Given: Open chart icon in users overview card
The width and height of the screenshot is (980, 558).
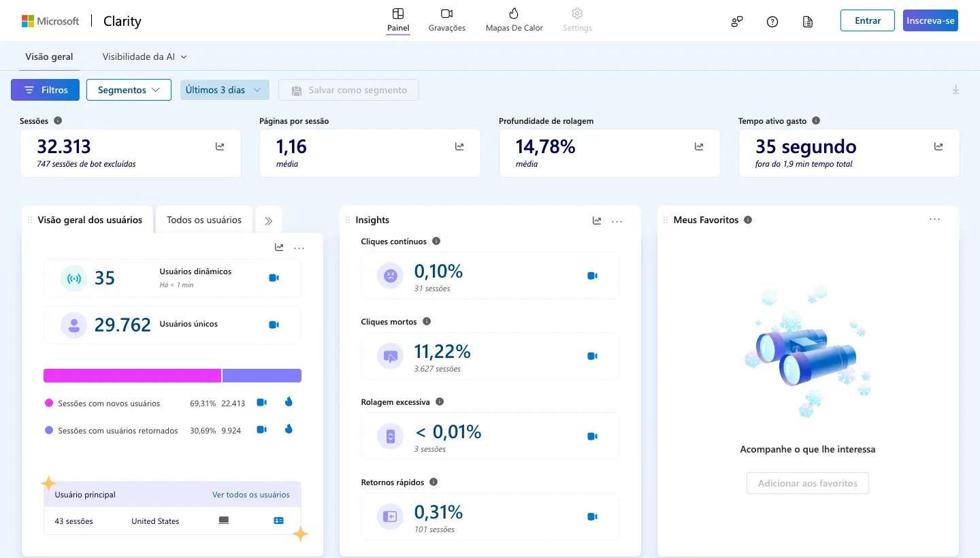Looking at the screenshot, I should [x=279, y=248].
